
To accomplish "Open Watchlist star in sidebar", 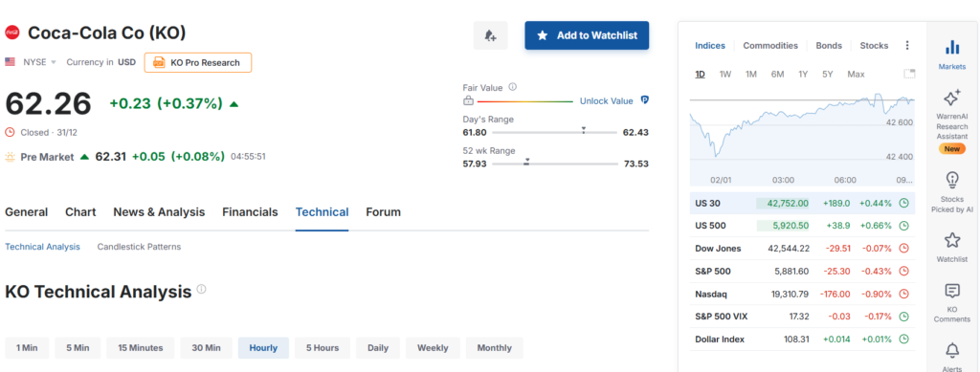I will [952, 247].
